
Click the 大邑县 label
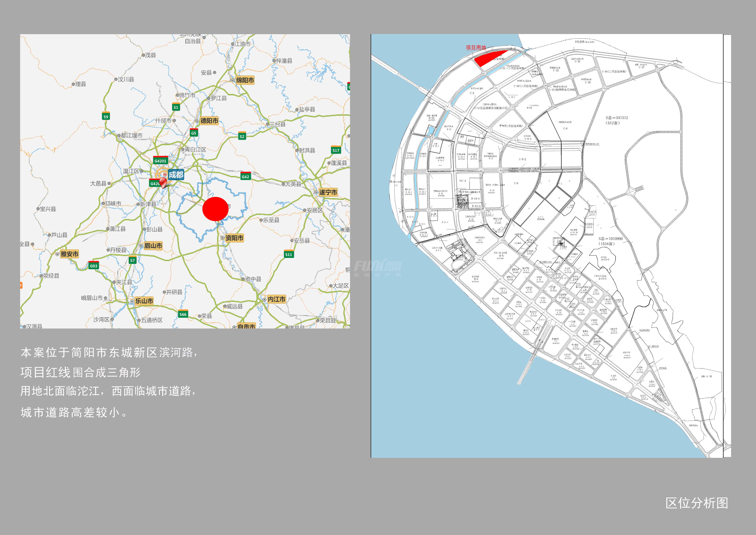pos(98,183)
